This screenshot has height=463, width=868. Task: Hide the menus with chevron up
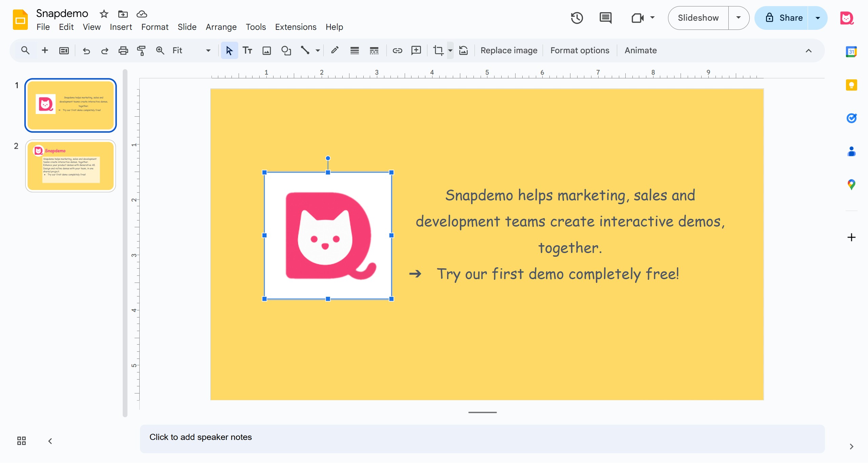coord(808,51)
